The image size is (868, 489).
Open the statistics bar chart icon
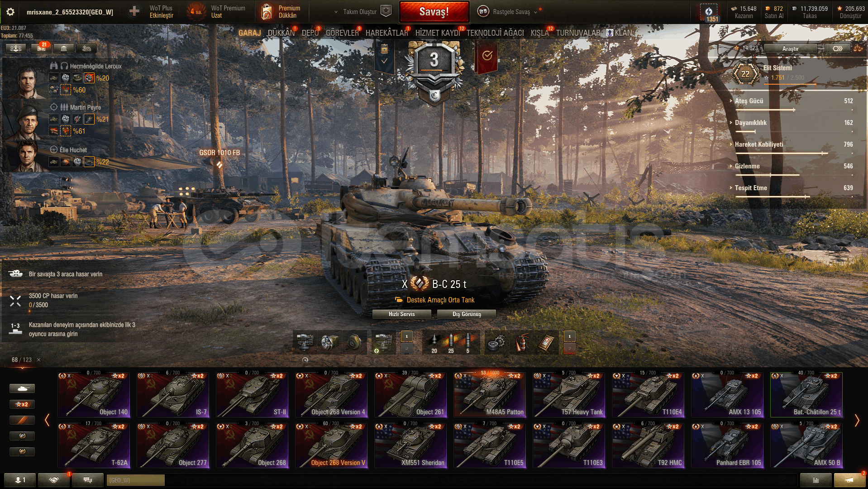816,479
